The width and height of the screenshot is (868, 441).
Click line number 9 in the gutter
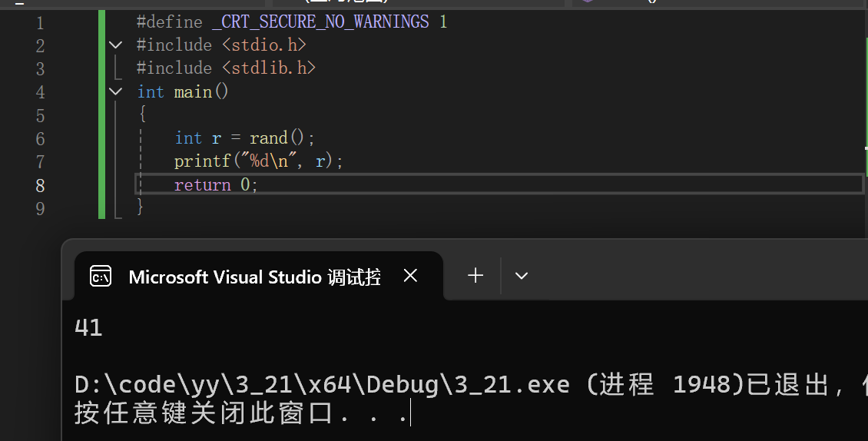click(40, 209)
